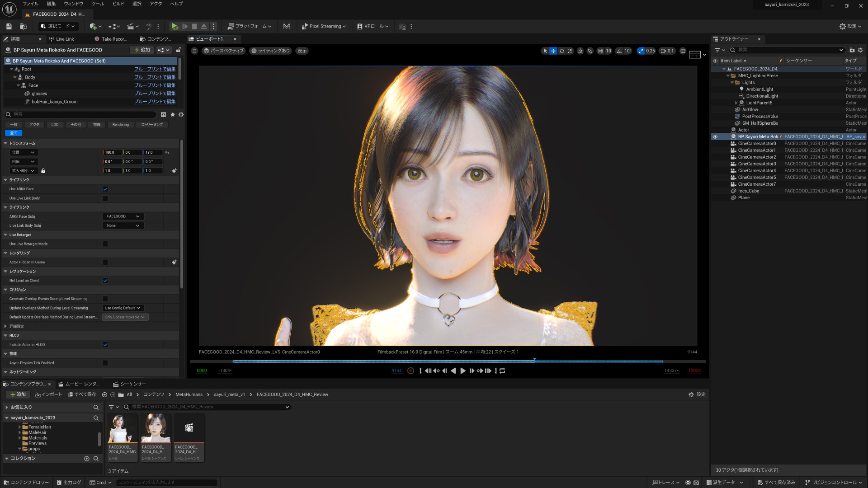This screenshot has width=868, height=488.
Task: Create a new folder in the Outliner
Action: click(852, 50)
